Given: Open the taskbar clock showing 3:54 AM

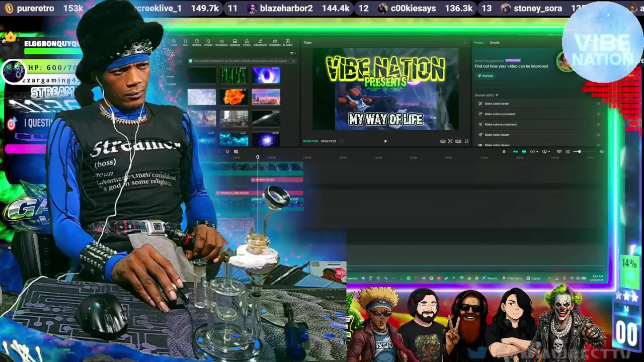Looking at the screenshot, I should pos(598,278).
